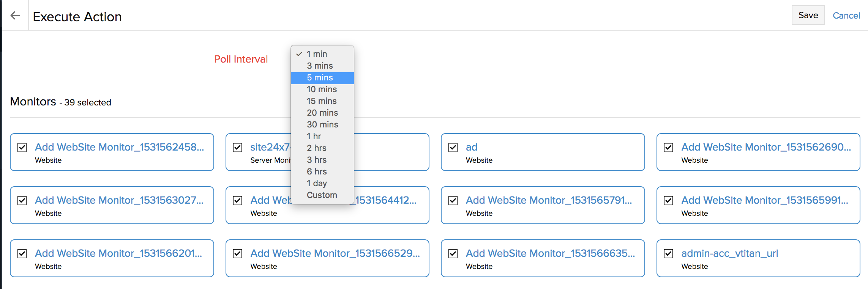Open the admin-acc_vtitan_url monitor link
This screenshot has height=289, width=868.
coord(729,253)
